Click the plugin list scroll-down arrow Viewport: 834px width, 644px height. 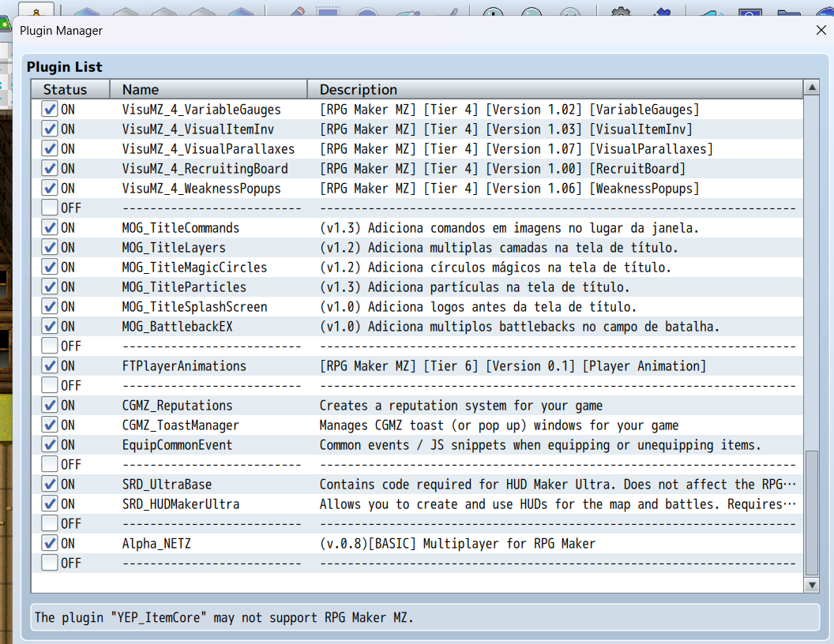pyautogui.click(x=812, y=585)
